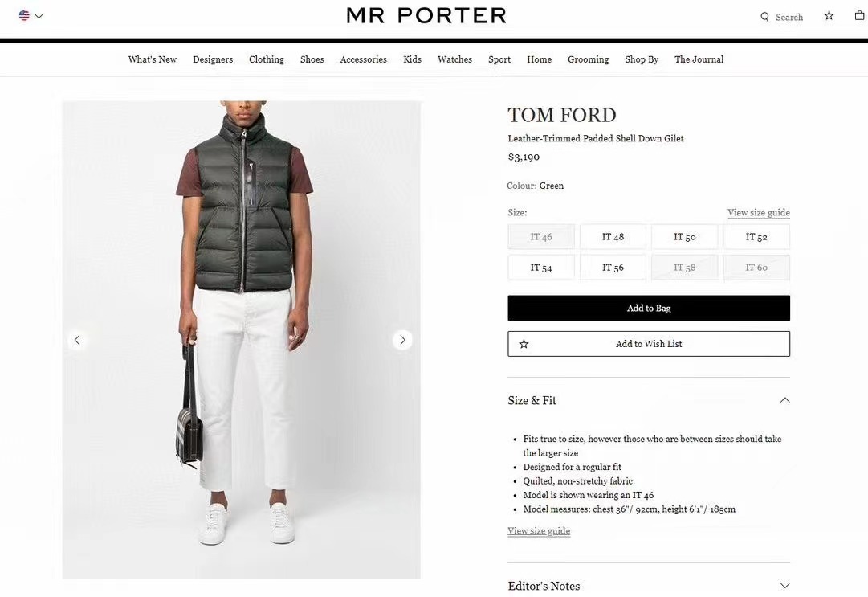The image size is (868, 597).
Task: Open the Accessories menu
Action: click(363, 59)
